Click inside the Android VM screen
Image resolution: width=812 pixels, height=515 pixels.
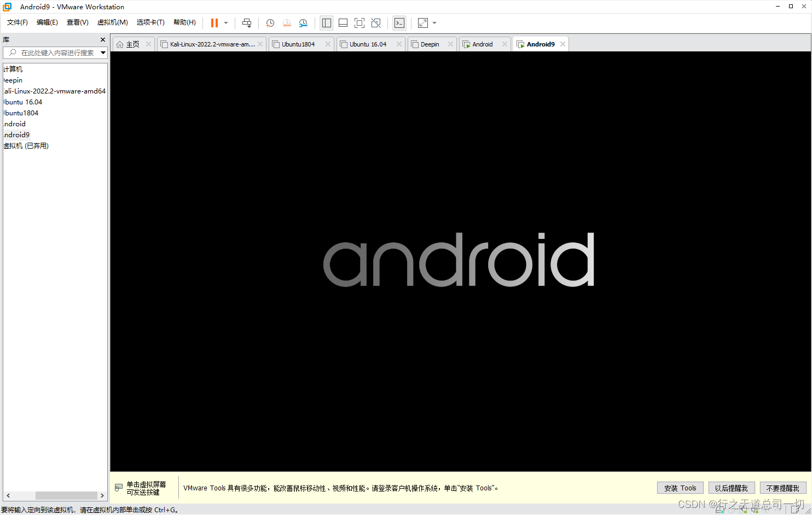tap(460, 261)
